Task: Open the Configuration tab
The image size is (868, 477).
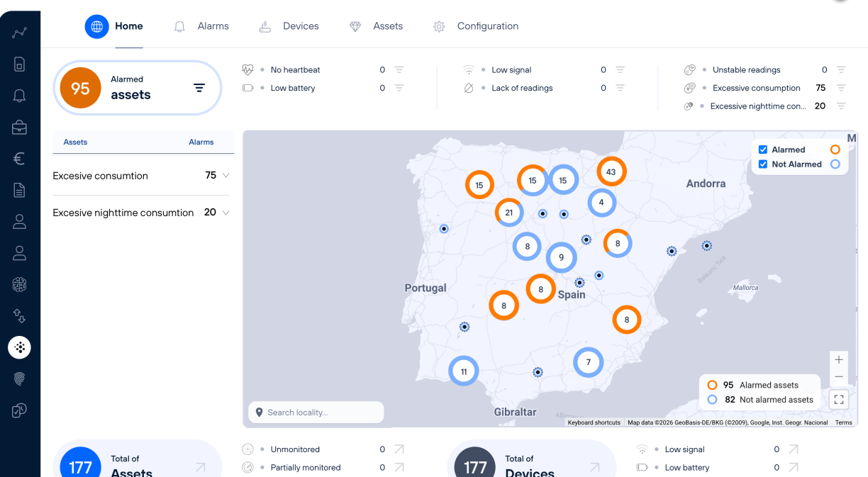Action: pos(476,26)
